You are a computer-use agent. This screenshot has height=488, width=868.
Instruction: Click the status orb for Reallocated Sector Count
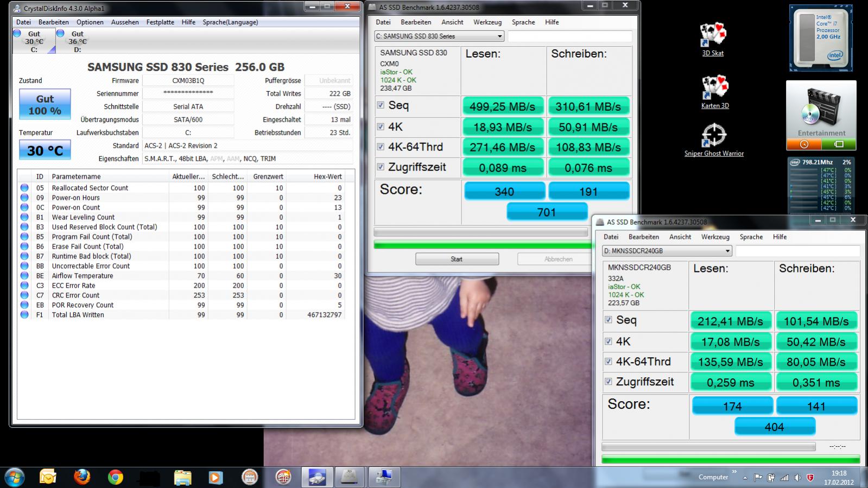[24, 188]
